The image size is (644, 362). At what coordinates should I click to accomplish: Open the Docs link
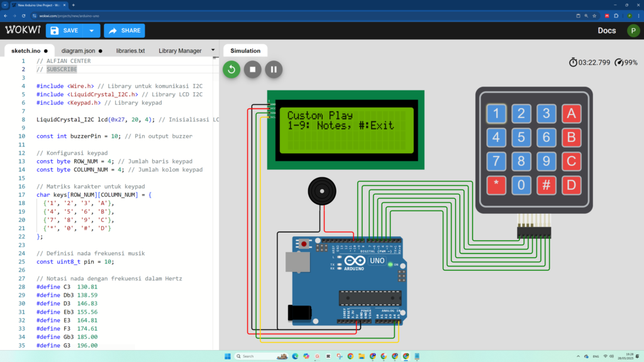(x=606, y=31)
